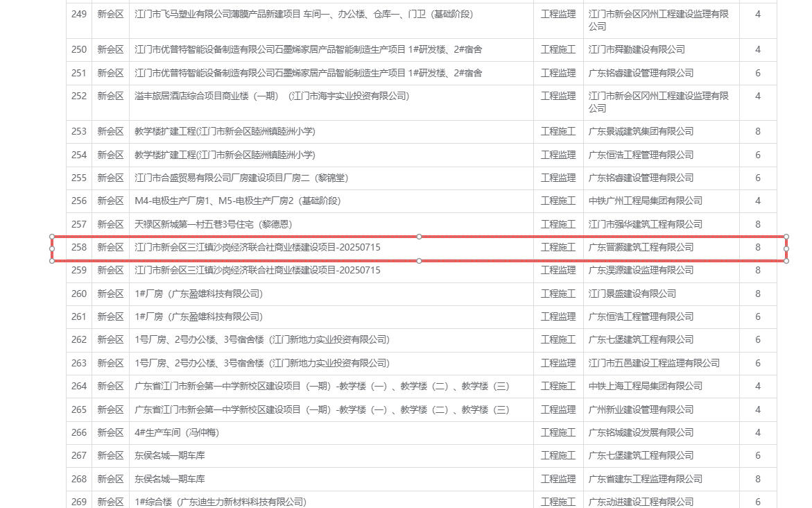
Task: Click the company name 广东晋源建筑工程有限公司
Action: point(641,248)
